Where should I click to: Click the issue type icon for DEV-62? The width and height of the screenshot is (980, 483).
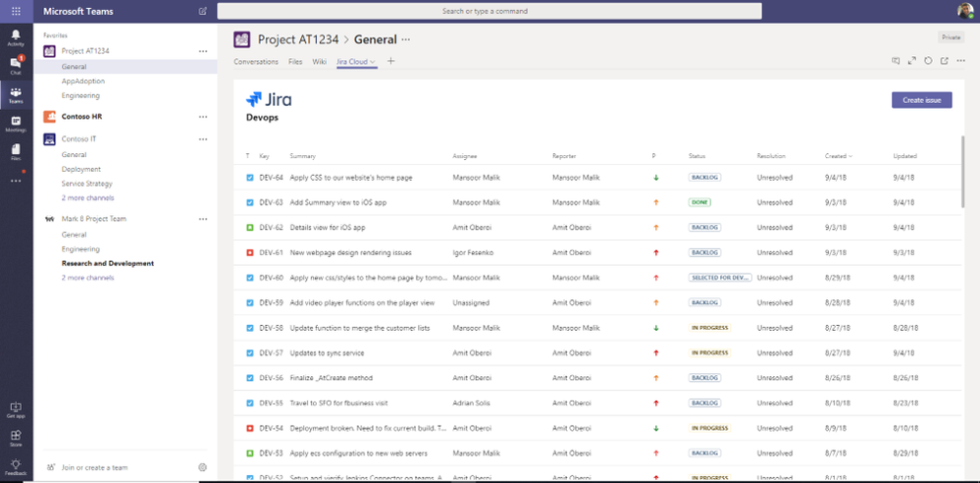[250, 228]
